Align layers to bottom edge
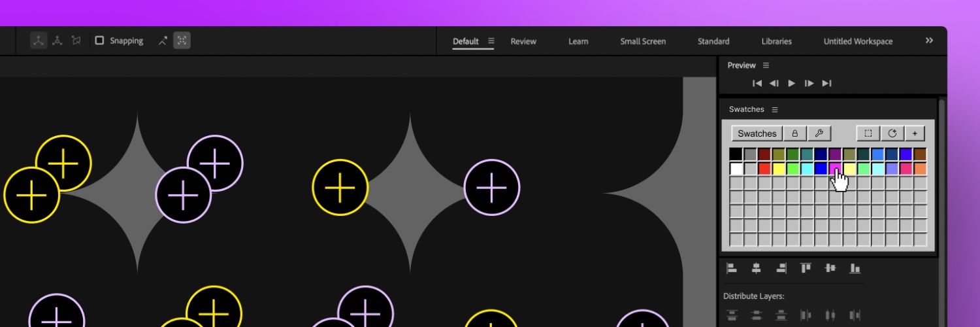This screenshot has height=327, width=980. 855,268
